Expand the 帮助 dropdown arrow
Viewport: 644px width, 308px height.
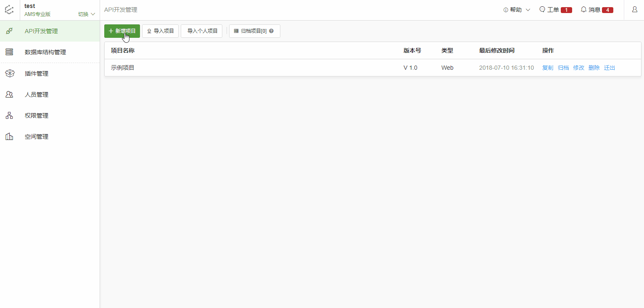pyautogui.click(x=528, y=10)
